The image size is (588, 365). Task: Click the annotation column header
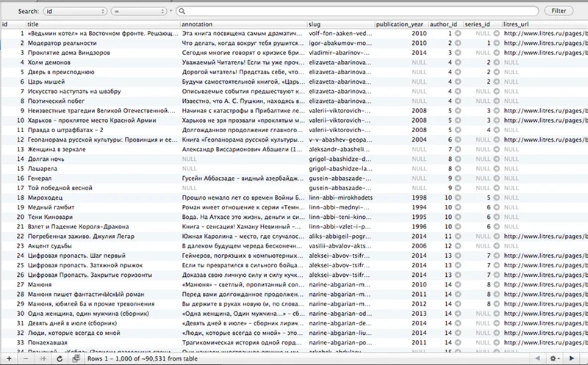(x=243, y=24)
